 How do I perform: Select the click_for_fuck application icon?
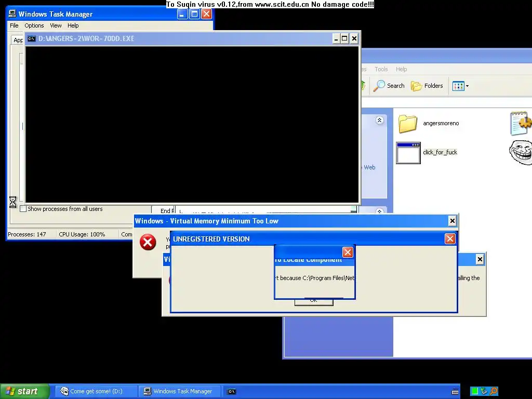pos(408,153)
